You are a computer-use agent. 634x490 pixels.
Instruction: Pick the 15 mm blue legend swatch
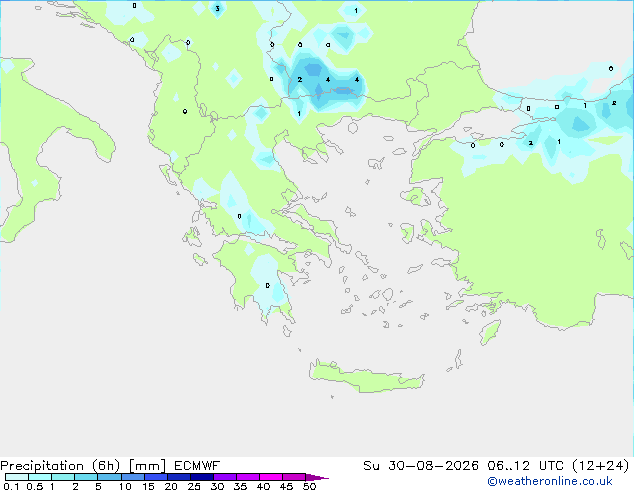coord(156,477)
